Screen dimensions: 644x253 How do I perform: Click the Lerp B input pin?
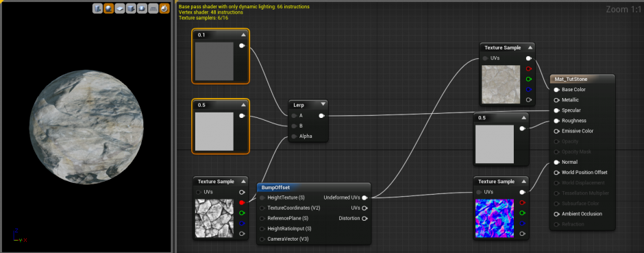pyautogui.click(x=294, y=126)
